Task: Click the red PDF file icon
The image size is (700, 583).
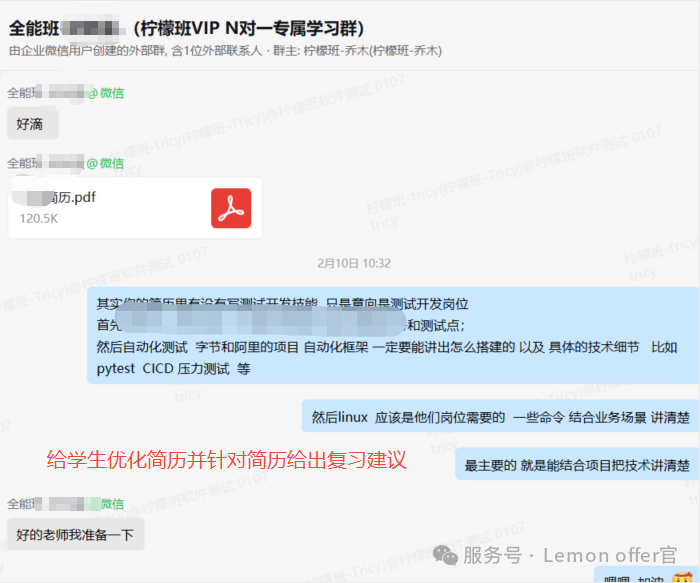Action: pyautogui.click(x=231, y=208)
